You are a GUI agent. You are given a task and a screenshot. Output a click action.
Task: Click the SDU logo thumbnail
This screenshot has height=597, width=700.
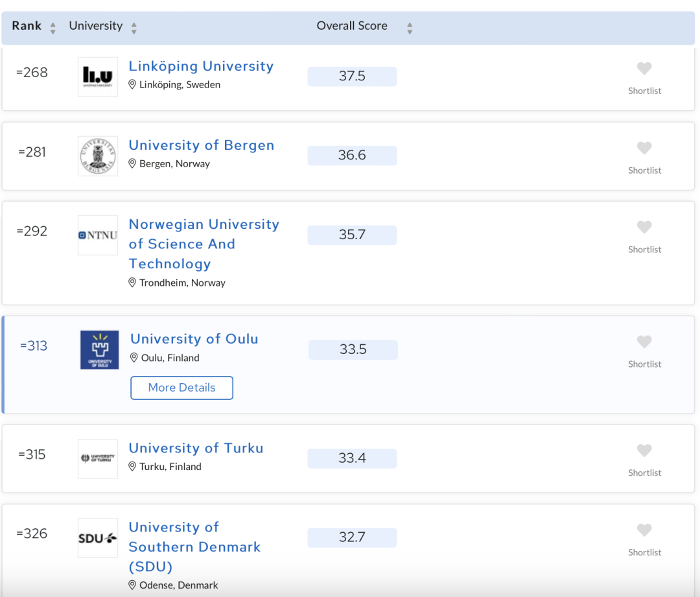98,538
